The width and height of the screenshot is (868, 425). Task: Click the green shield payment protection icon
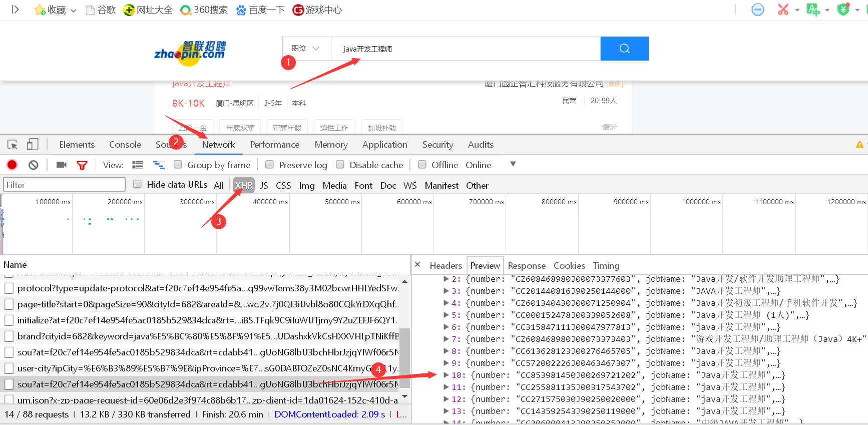[843, 10]
